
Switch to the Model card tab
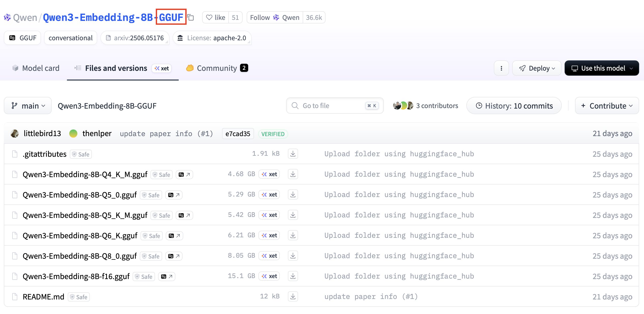click(x=36, y=68)
